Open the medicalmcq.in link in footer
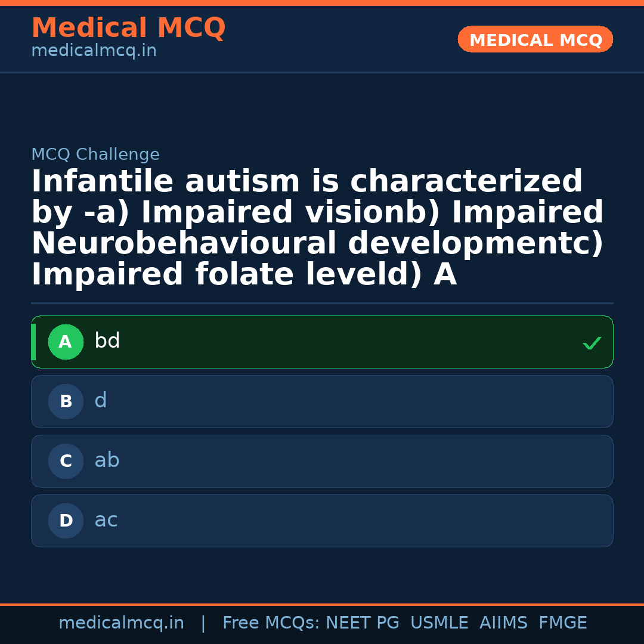The height and width of the screenshot is (644, 644). [121, 623]
